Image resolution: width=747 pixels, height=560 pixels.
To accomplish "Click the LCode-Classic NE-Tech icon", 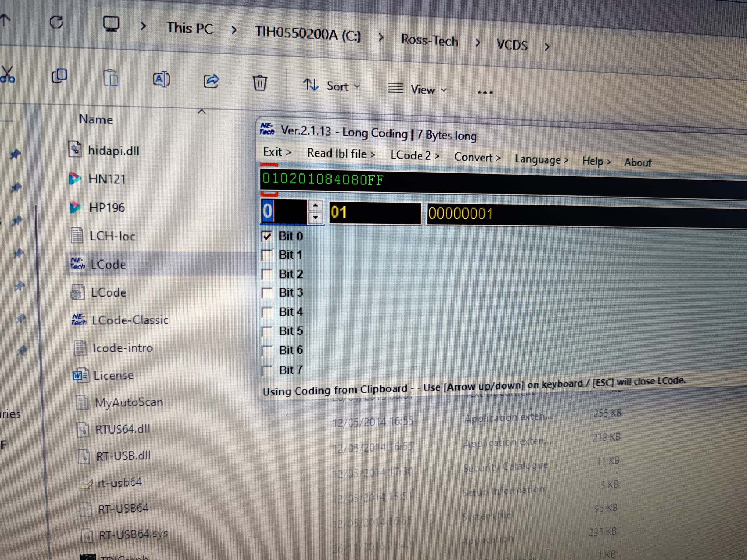I will point(79,319).
